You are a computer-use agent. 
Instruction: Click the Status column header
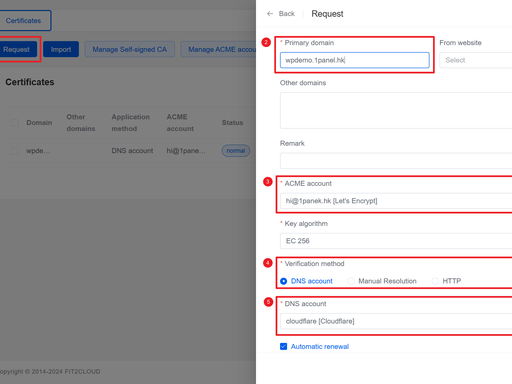[x=232, y=123]
